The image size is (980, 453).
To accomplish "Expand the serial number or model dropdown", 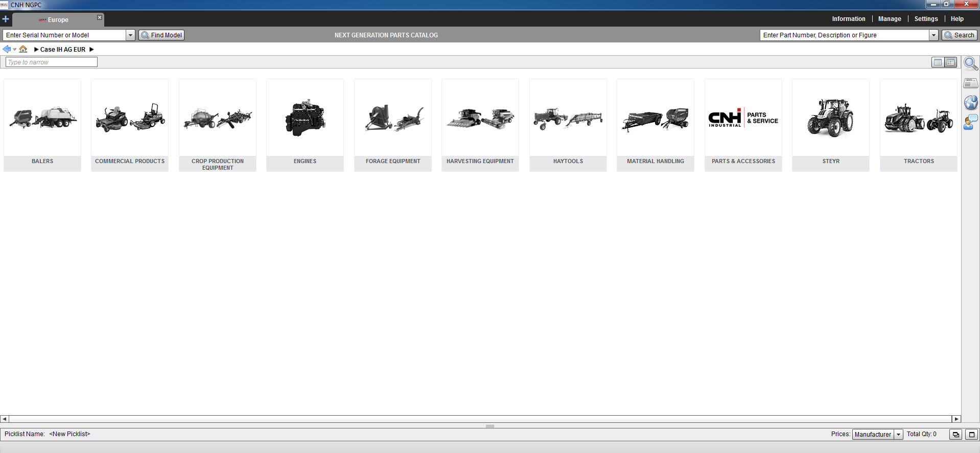I will tap(130, 35).
